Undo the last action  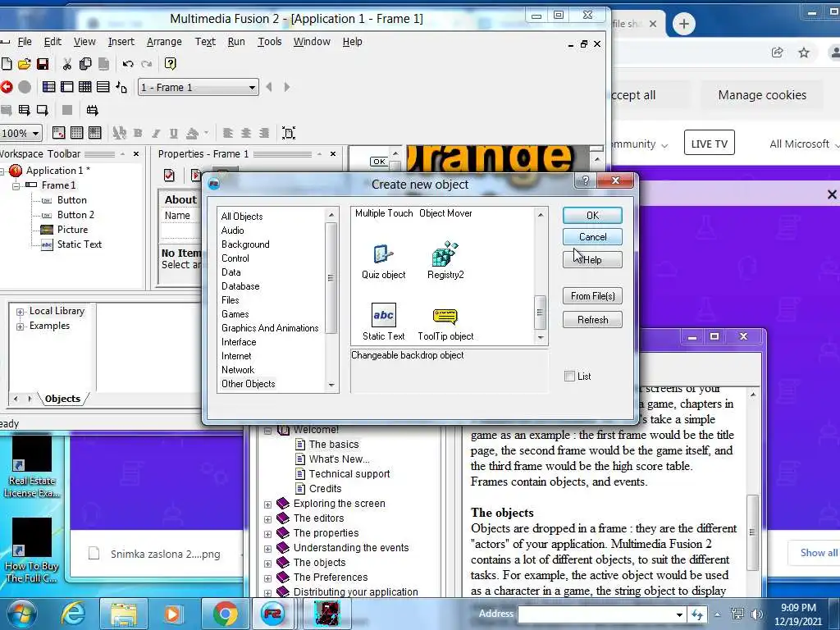coord(127,64)
